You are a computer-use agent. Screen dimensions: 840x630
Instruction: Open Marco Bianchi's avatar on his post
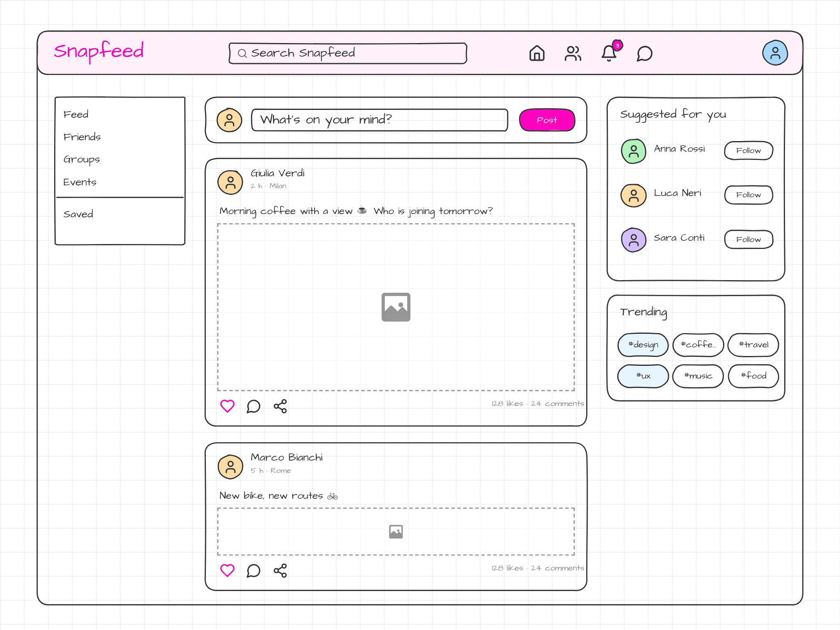coord(230,467)
